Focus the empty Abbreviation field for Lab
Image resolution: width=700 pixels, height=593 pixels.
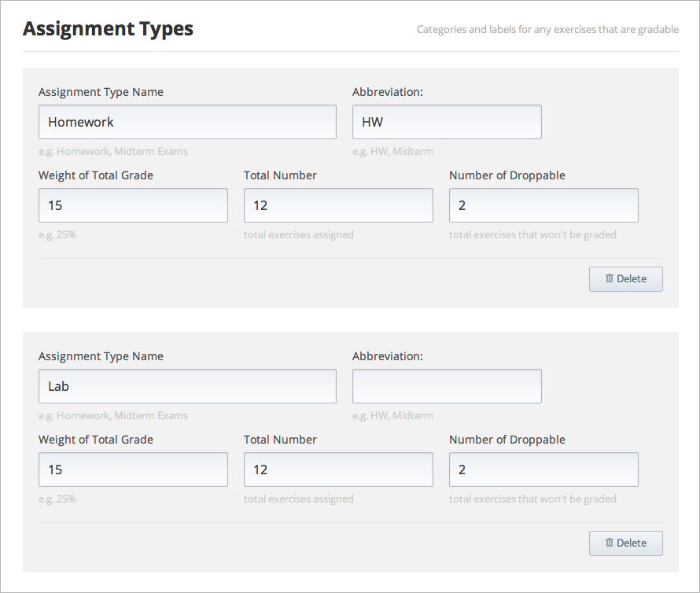(447, 386)
